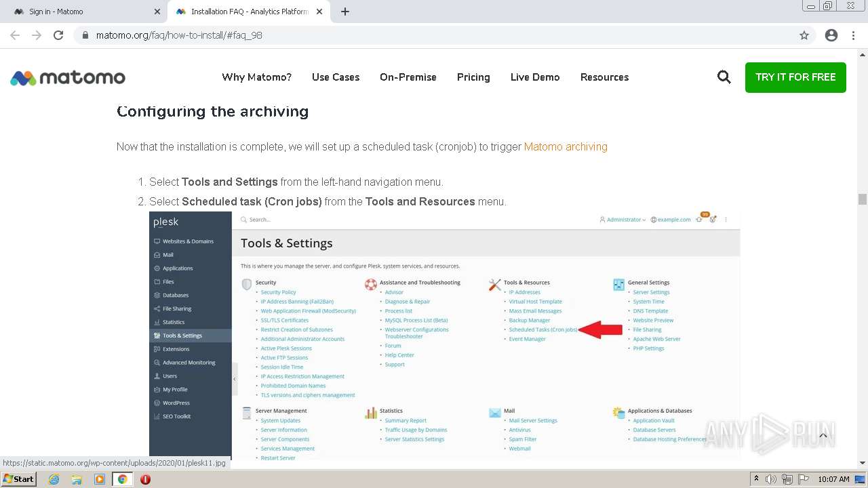Click the page scrollbar thumb
Viewport: 868px width, 488px height.
(x=862, y=199)
